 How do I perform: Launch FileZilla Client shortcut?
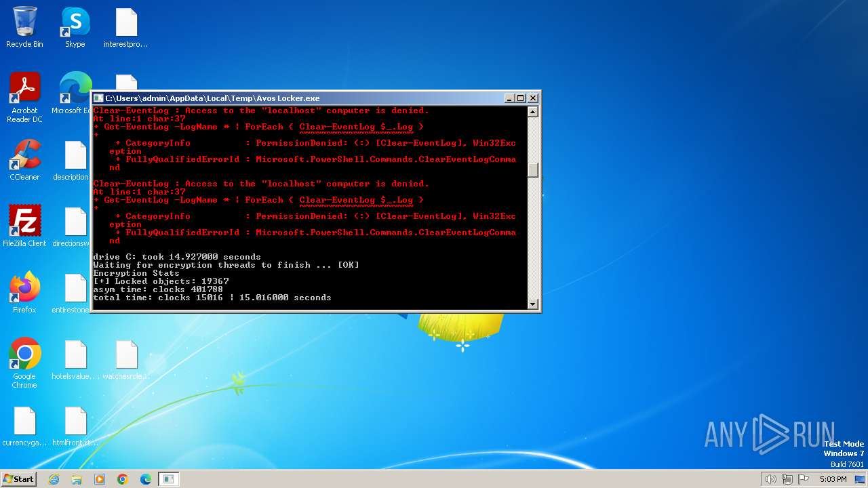24,226
